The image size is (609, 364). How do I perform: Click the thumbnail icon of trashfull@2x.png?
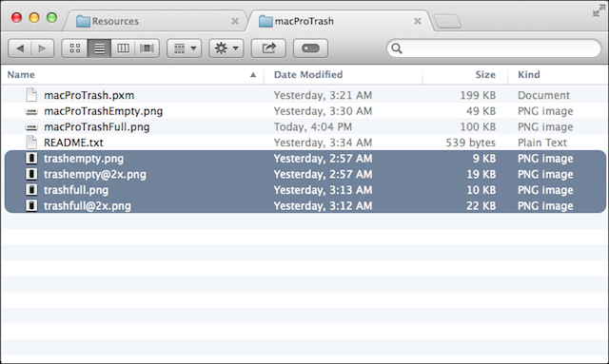31,205
